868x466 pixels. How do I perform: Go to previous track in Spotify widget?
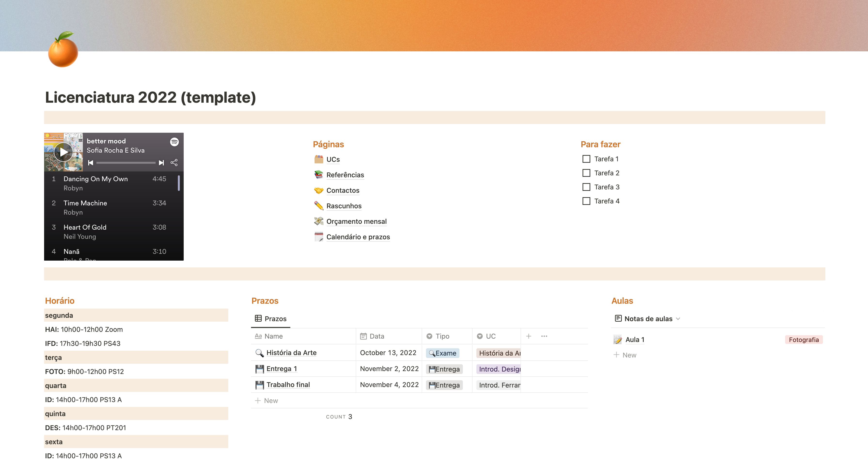pos(91,163)
